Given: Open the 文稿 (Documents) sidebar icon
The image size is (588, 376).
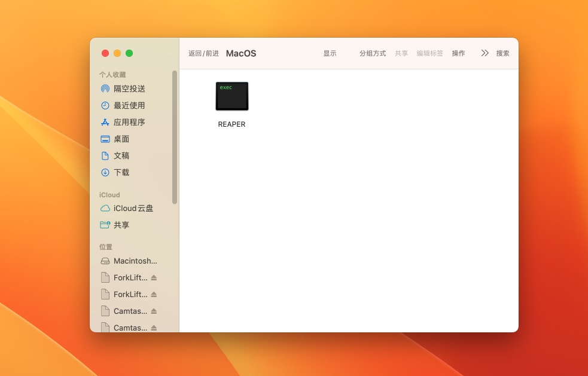Looking at the screenshot, I should point(121,155).
